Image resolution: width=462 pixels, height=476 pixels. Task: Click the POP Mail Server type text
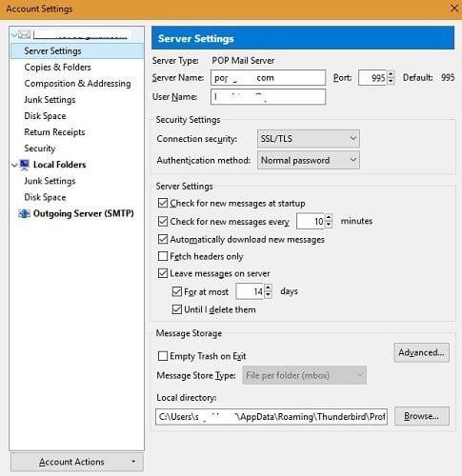[243, 61]
